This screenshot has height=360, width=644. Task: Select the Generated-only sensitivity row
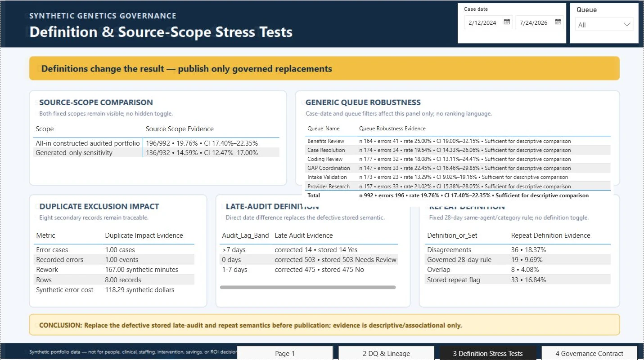157,153
